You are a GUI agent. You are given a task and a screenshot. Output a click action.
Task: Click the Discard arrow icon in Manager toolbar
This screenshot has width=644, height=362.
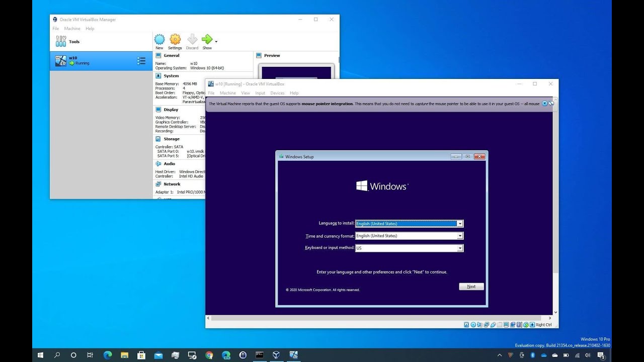[192, 40]
